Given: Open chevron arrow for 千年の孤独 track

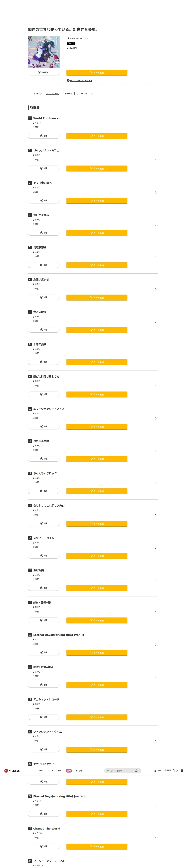Looking at the screenshot, I should pyautogui.click(x=155, y=354).
